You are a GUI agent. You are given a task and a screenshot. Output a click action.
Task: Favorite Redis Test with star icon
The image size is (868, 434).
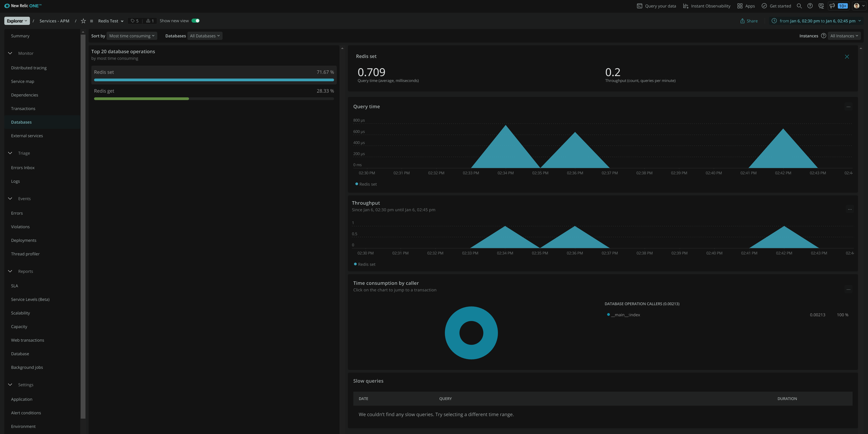[83, 21]
